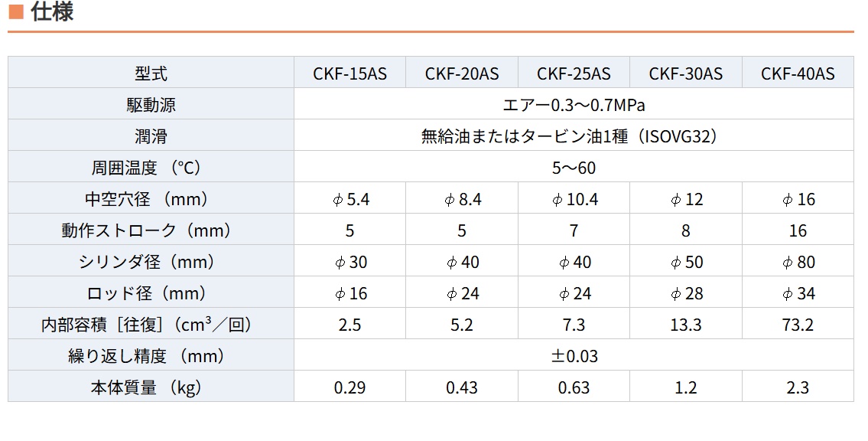Select the φ80 cylinder diameter value
The height and width of the screenshot is (441, 868).
(x=798, y=262)
